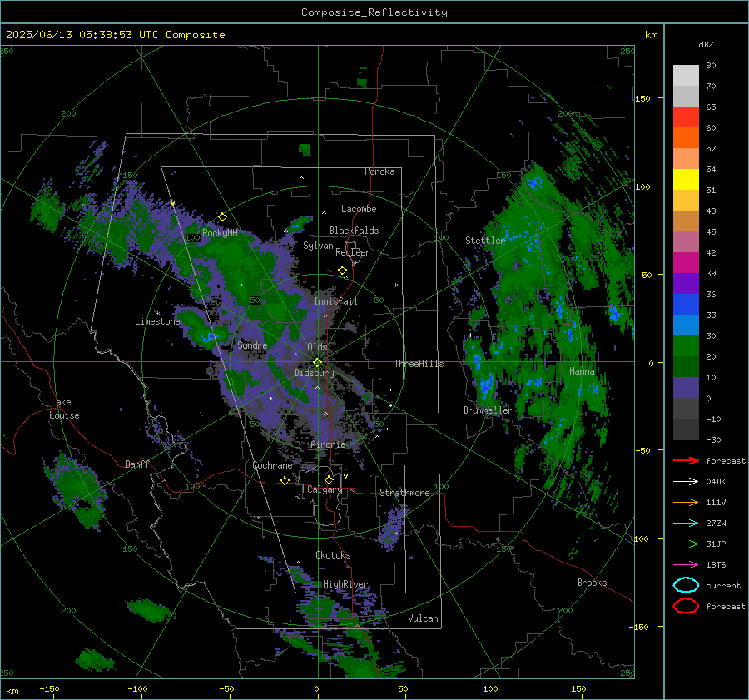Click the yellow diamond at radar center near Didsbury
The width and height of the screenshot is (749, 700).
click(x=317, y=363)
